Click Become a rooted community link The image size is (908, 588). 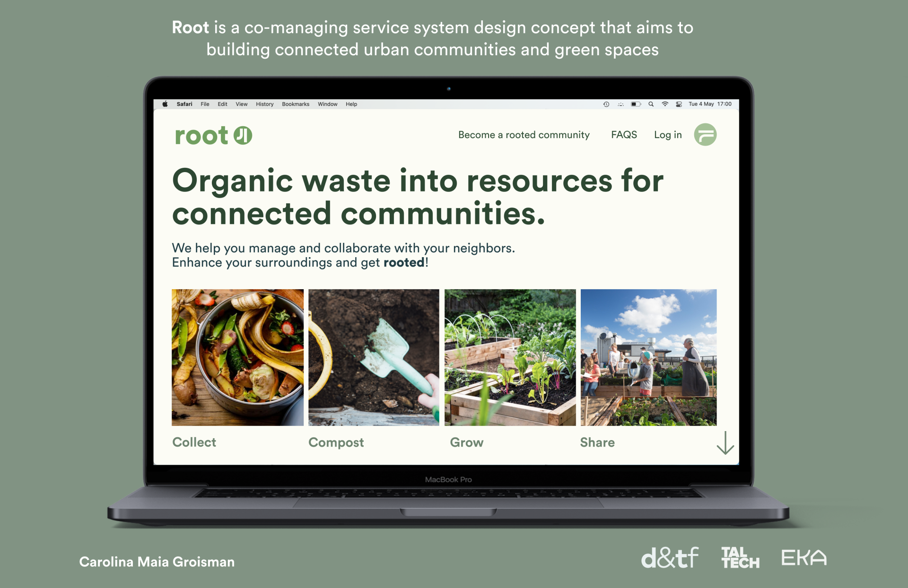524,135
